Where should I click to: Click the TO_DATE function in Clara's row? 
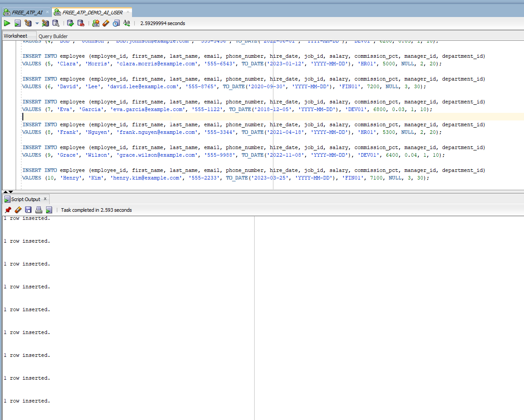tap(253, 64)
